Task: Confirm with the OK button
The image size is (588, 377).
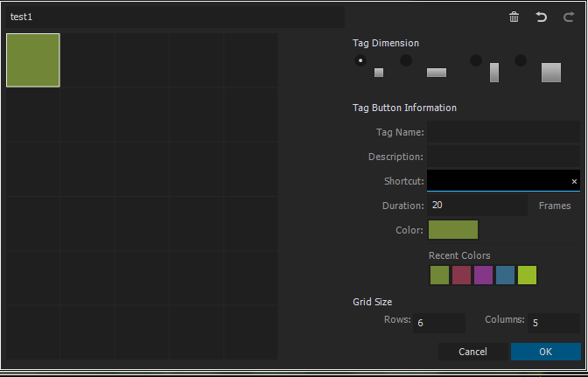Action: [545, 352]
